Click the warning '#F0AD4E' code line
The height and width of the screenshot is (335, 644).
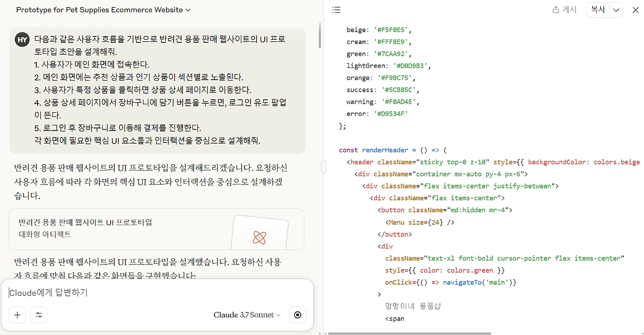[383, 102]
